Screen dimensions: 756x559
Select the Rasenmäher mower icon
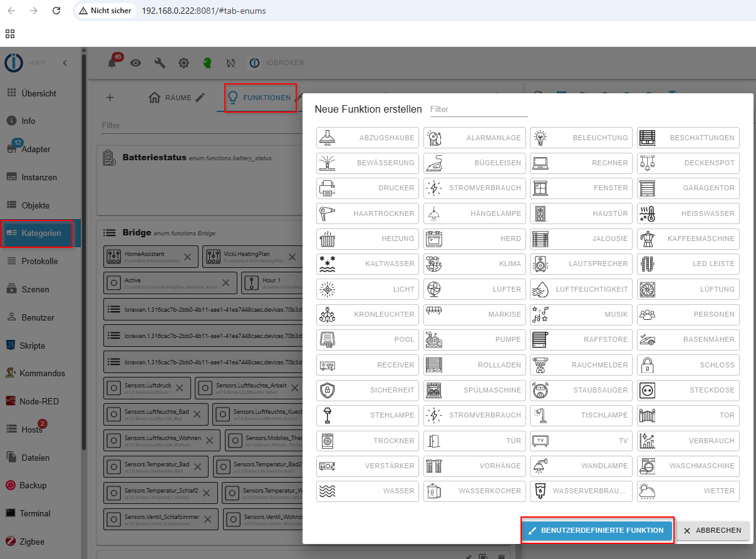pos(647,339)
